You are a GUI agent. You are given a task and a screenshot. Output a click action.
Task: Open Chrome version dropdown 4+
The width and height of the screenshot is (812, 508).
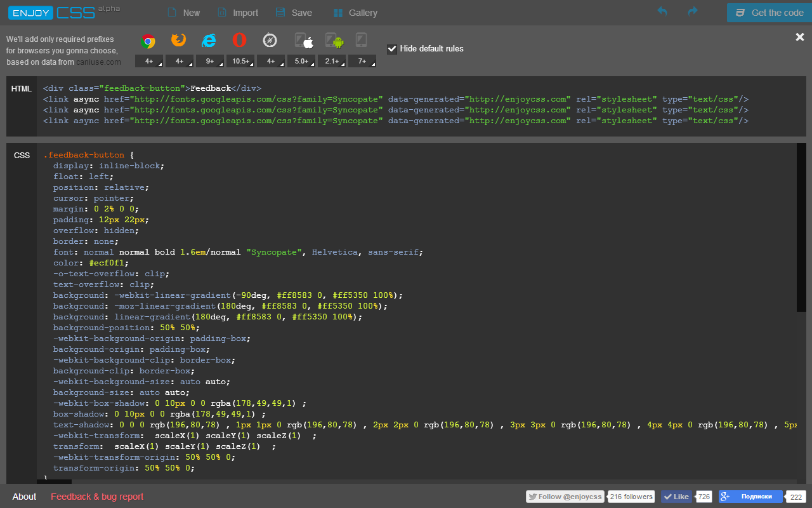[x=149, y=61]
